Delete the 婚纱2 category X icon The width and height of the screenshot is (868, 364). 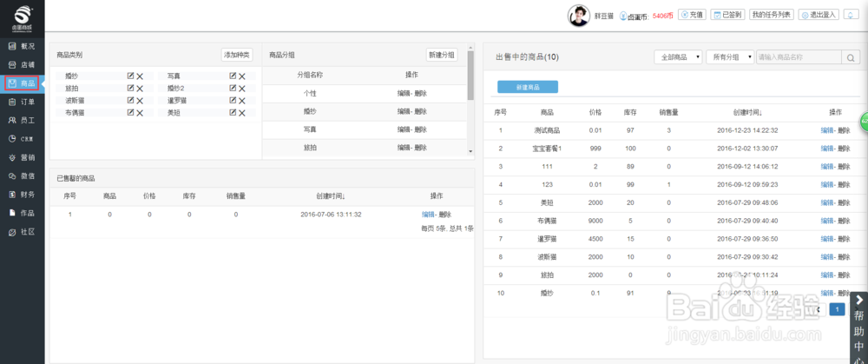[242, 89]
